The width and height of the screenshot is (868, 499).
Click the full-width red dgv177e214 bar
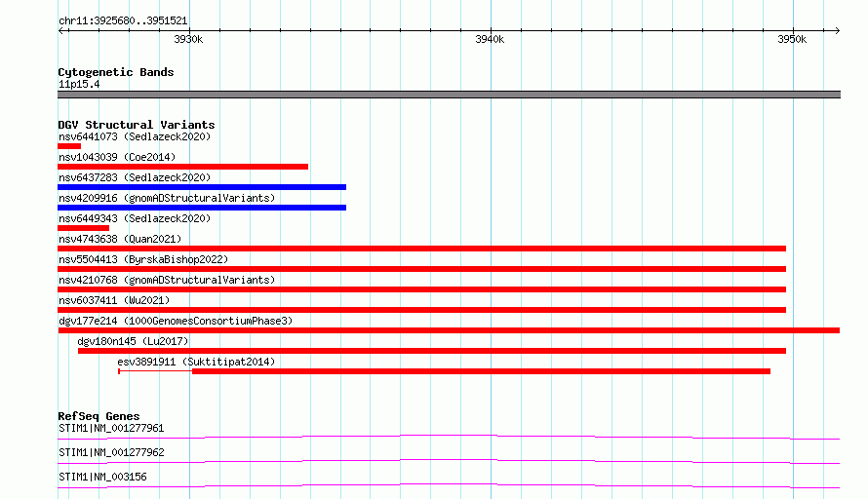pos(449,330)
